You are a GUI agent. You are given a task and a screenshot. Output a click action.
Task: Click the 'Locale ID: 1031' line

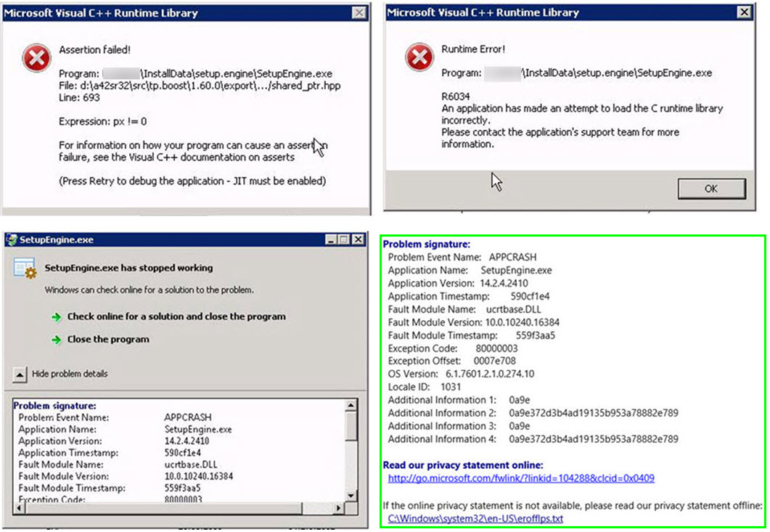click(425, 387)
